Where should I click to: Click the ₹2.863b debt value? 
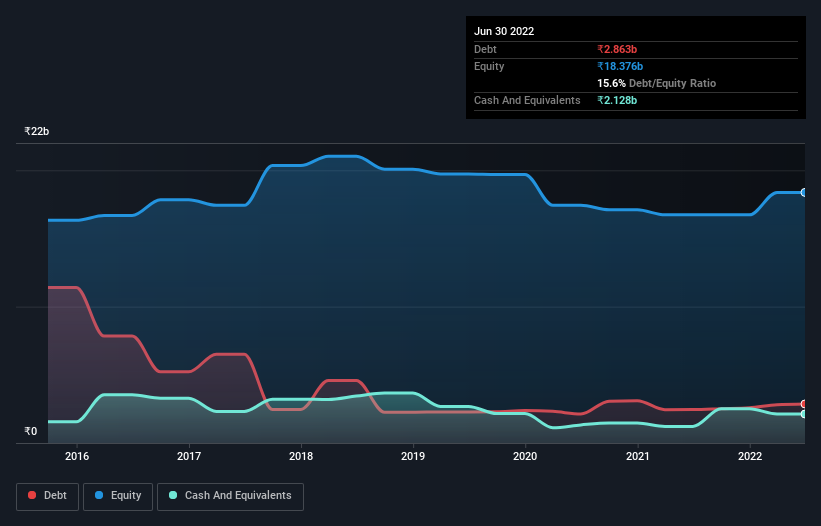[x=617, y=49]
